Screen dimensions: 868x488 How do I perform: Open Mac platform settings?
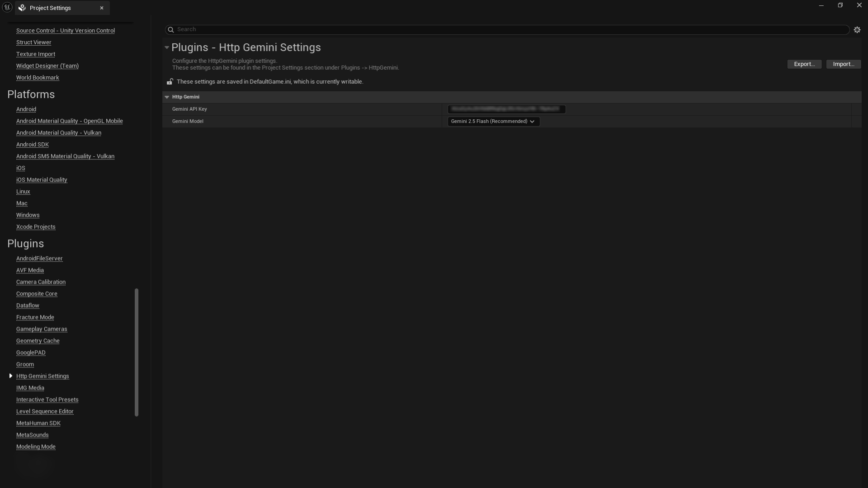tap(22, 203)
